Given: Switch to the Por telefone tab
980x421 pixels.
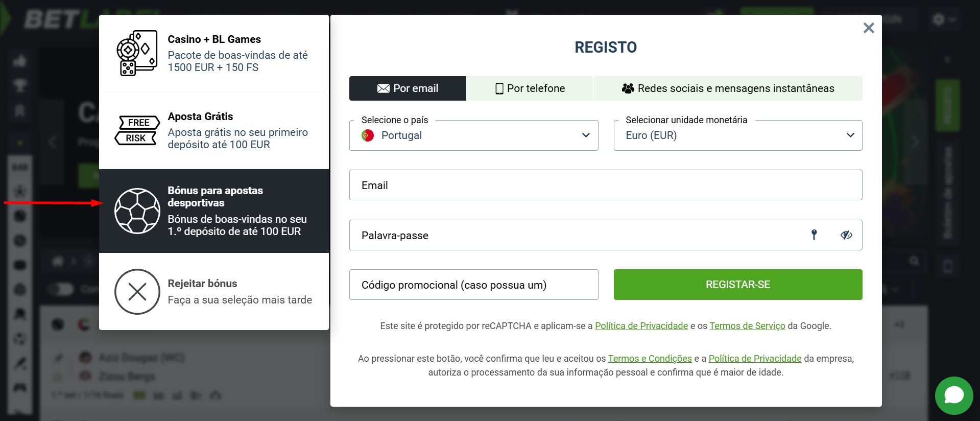Looking at the screenshot, I should (530, 88).
